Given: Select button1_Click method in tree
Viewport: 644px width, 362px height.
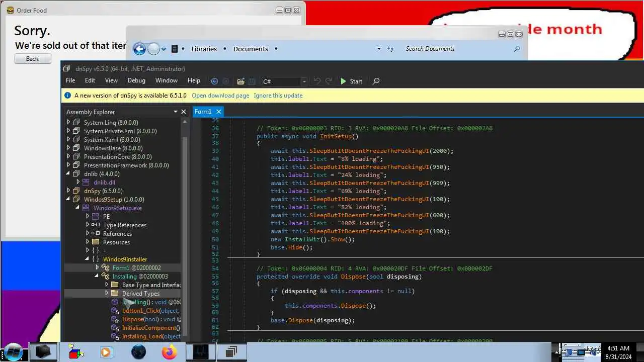Looking at the screenshot, I should 150,310.
